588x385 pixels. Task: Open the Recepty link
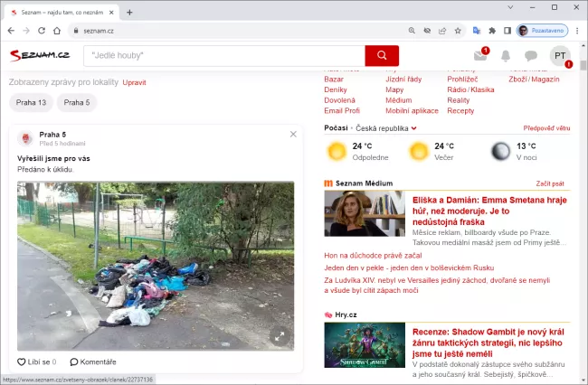(x=460, y=111)
